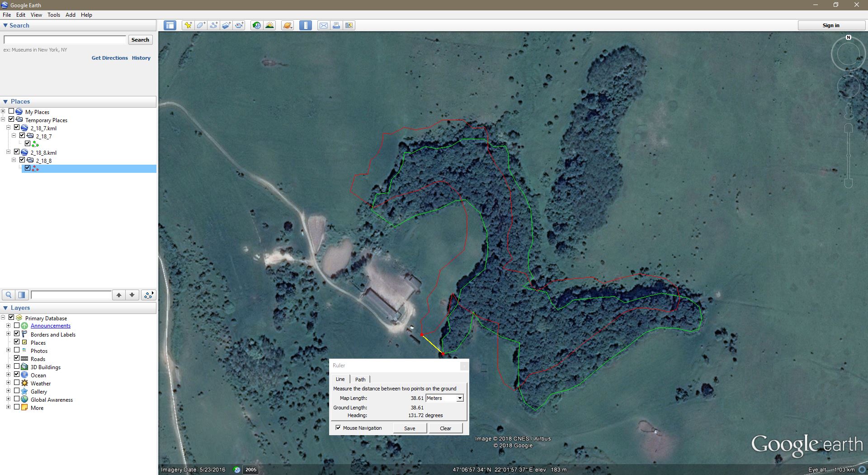The width and height of the screenshot is (868, 475).
Task: Enable the 3D Buildings layer checkbox
Action: [17, 366]
